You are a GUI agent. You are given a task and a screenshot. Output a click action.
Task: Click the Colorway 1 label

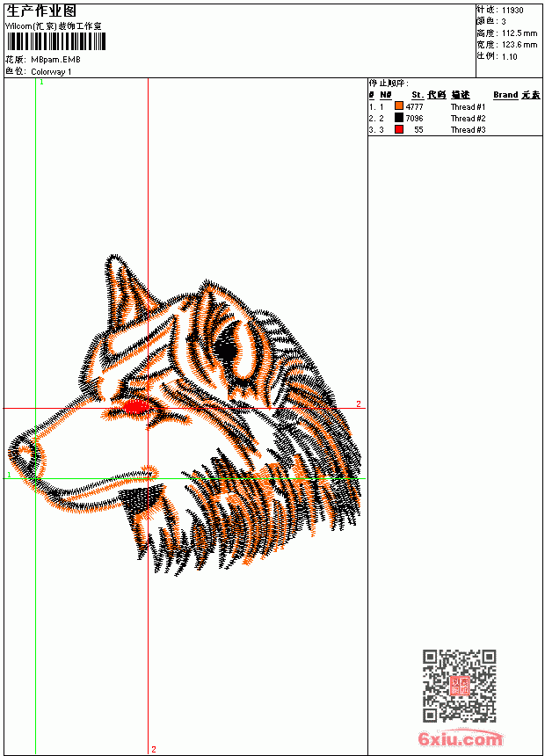click(51, 72)
